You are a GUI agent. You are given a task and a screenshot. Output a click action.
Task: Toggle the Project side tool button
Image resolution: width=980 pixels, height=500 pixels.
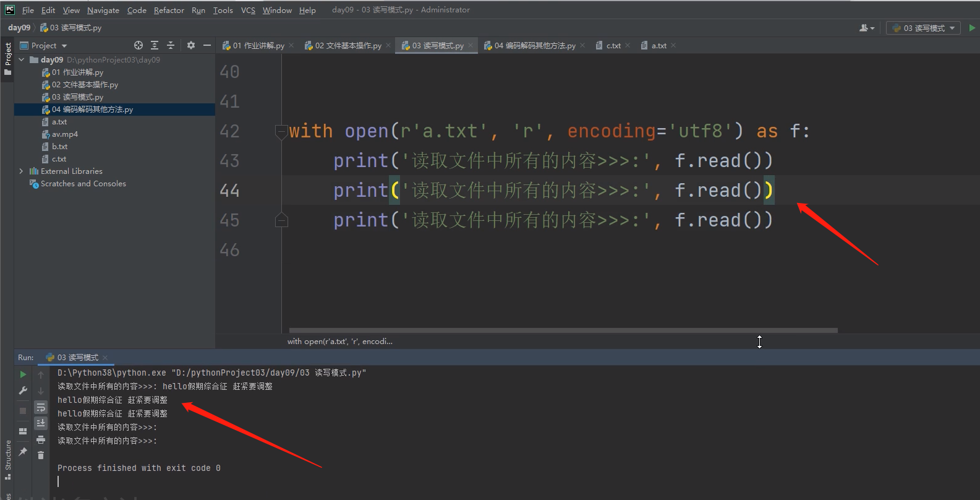coord(7,59)
